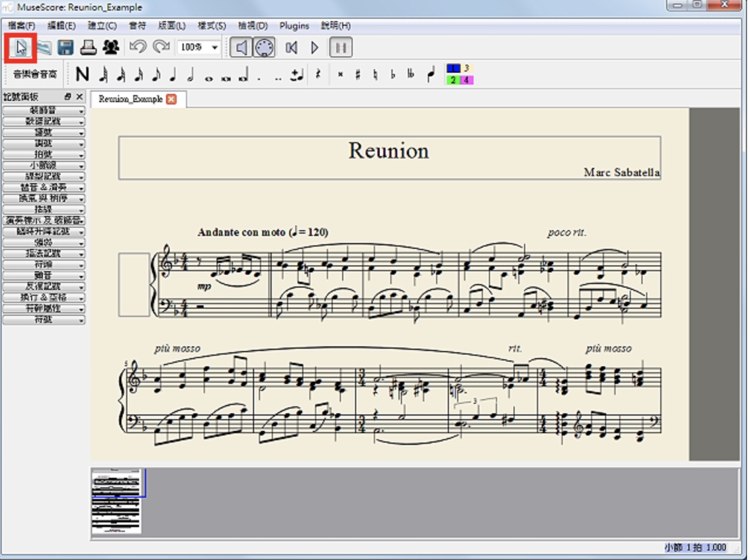Open the 版面(L) menu
The image size is (750, 560).
[172, 26]
